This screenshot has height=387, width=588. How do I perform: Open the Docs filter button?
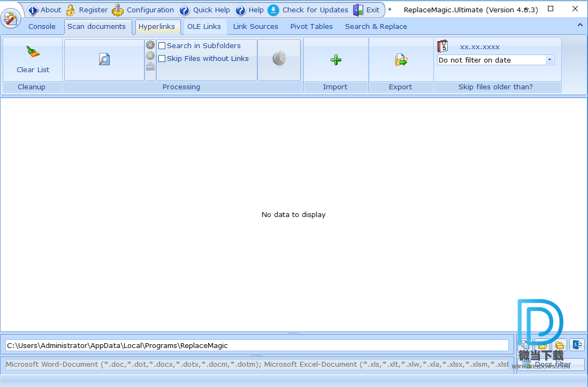pyautogui.click(x=551, y=364)
